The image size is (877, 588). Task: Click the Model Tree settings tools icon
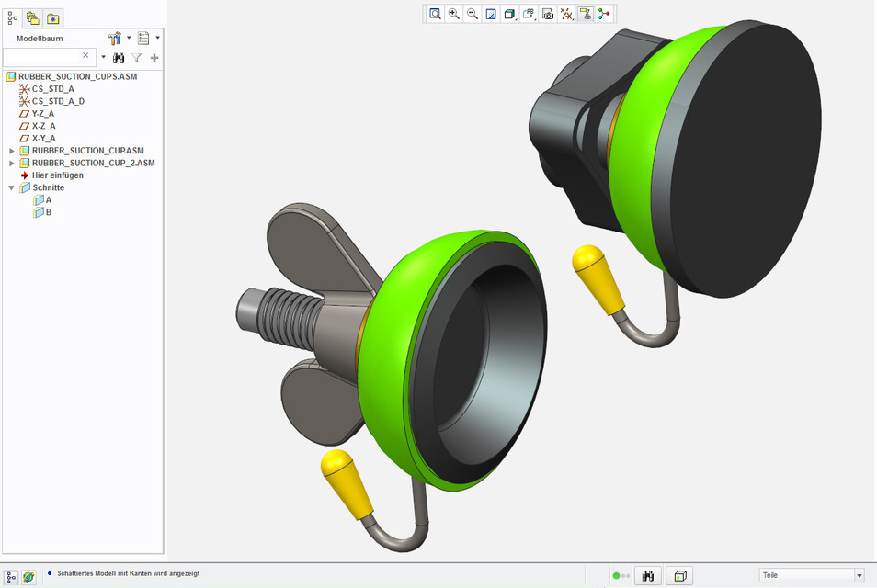114,38
